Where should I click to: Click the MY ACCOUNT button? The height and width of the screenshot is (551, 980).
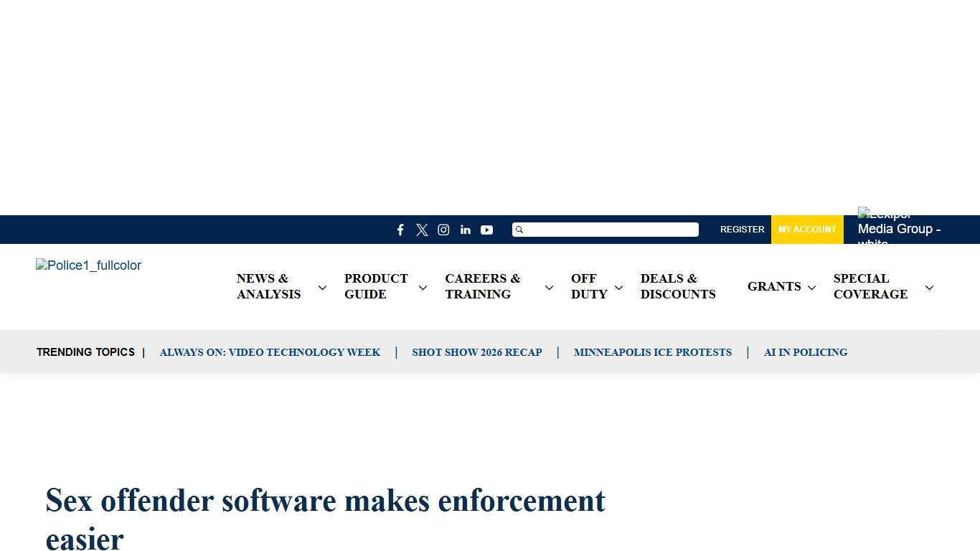[807, 230]
